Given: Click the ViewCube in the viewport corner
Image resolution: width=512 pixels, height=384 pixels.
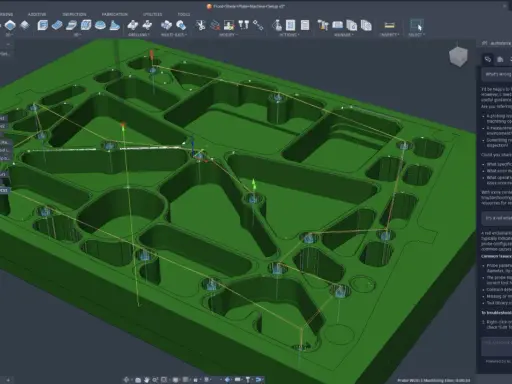Looking at the screenshot, I should coord(458,56).
